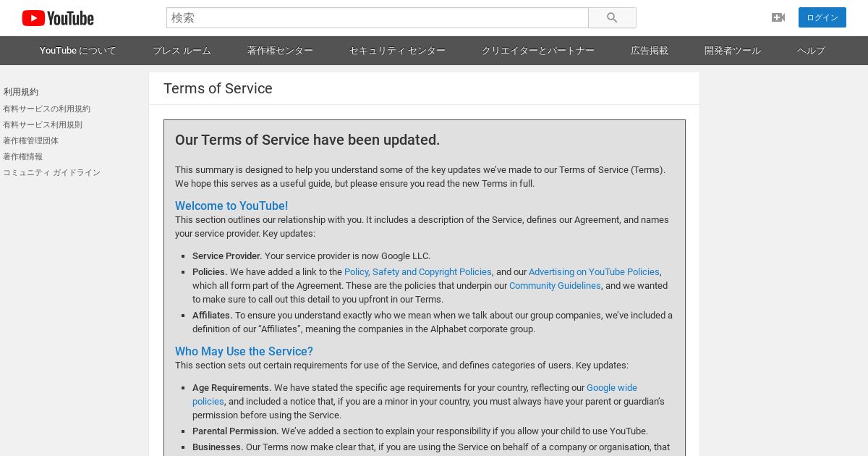This screenshot has width=868, height=456.
Task: Open the プレス ルーム menu item
Action: [x=182, y=51]
